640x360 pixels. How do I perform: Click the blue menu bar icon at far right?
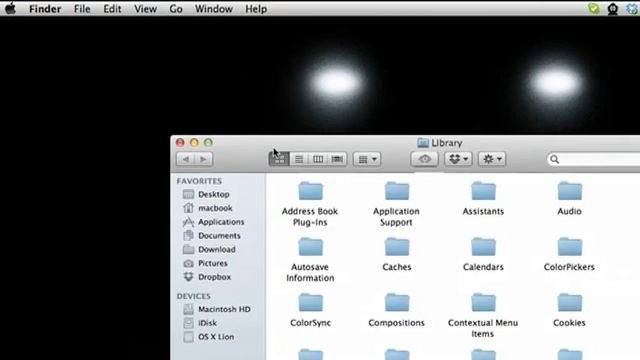pos(632,9)
